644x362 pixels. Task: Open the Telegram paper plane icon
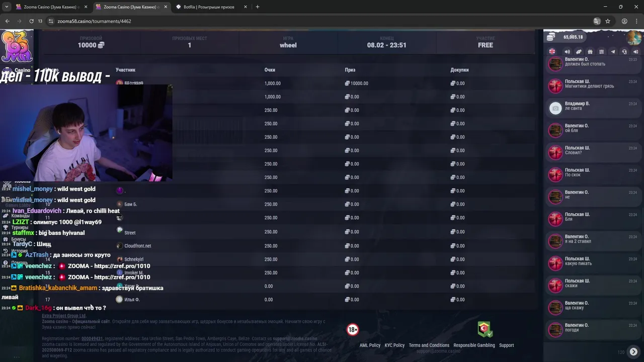point(613,52)
